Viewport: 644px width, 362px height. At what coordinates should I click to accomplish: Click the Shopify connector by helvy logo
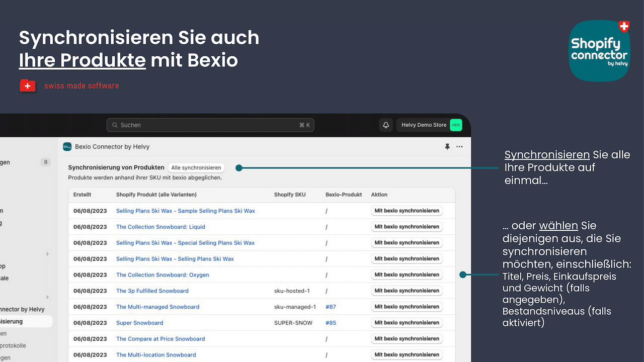coord(599,50)
